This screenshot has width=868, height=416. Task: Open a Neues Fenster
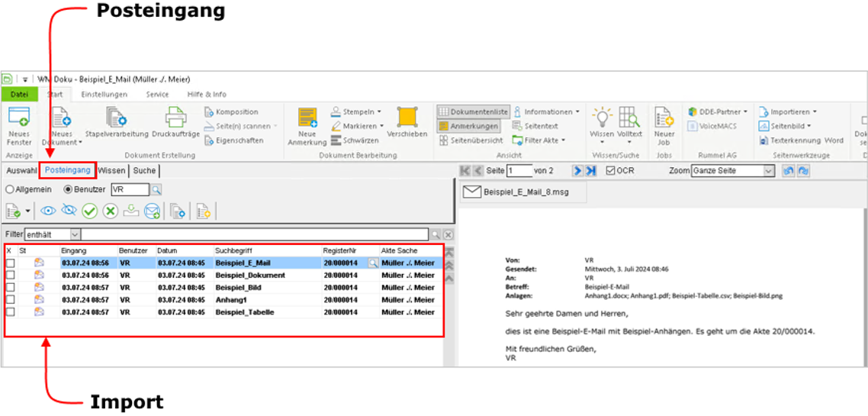(19, 126)
